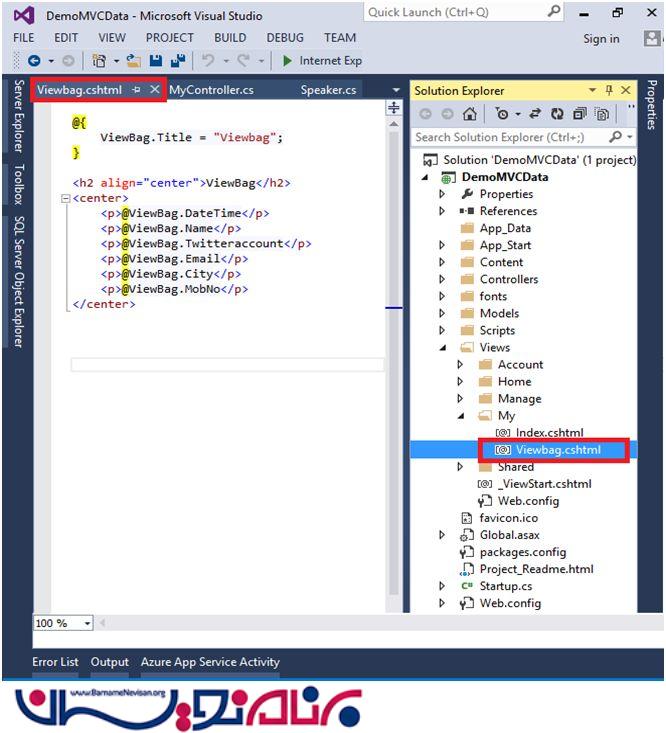666x733 pixels.
Task: Collapse the Views folder in tree
Action: tap(443, 348)
